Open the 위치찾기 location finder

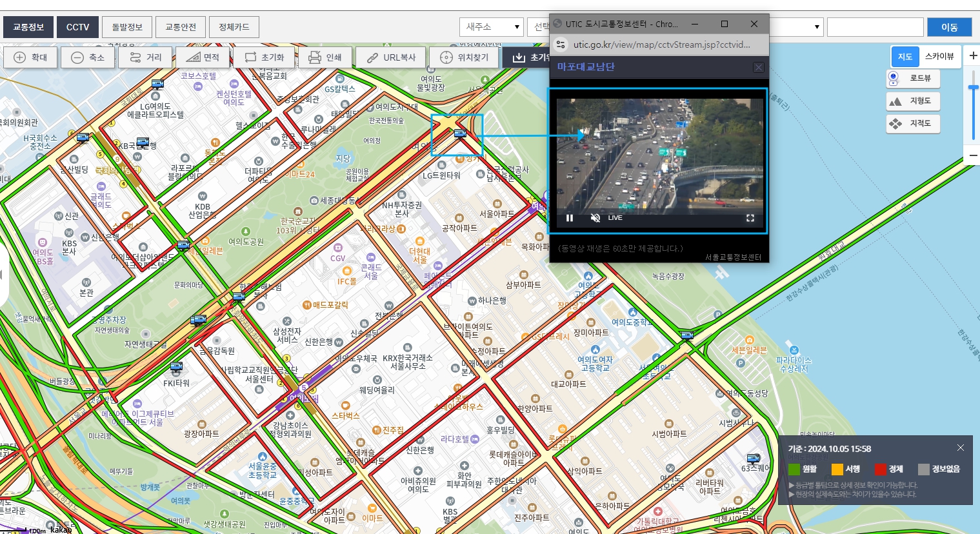(x=465, y=57)
